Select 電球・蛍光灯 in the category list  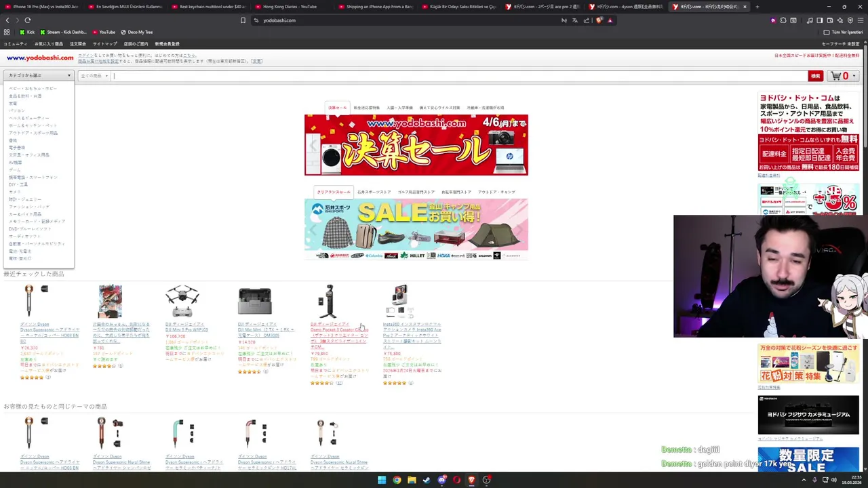coord(20,258)
